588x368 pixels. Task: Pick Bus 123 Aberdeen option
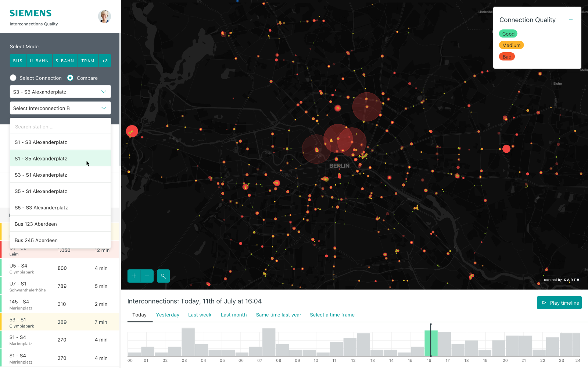tap(60, 224)
